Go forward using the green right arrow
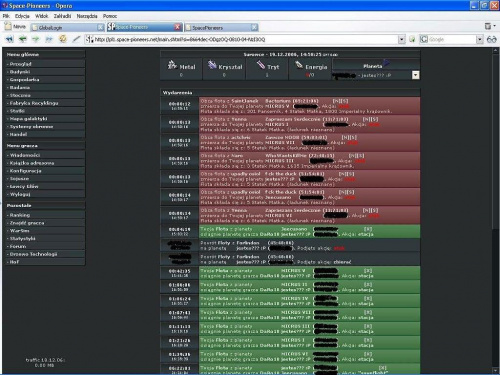This screenshot has height=375, width=500. (36, 39)
